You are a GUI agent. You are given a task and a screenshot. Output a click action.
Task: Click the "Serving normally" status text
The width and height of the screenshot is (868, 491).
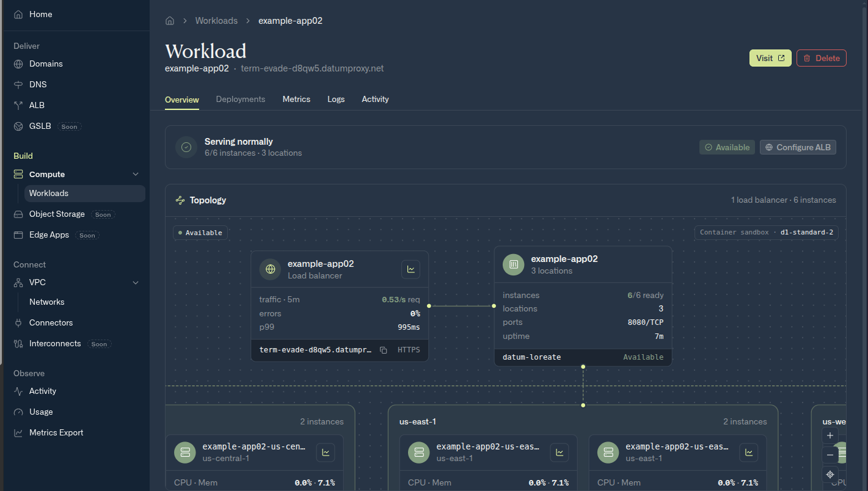[239, 142]
